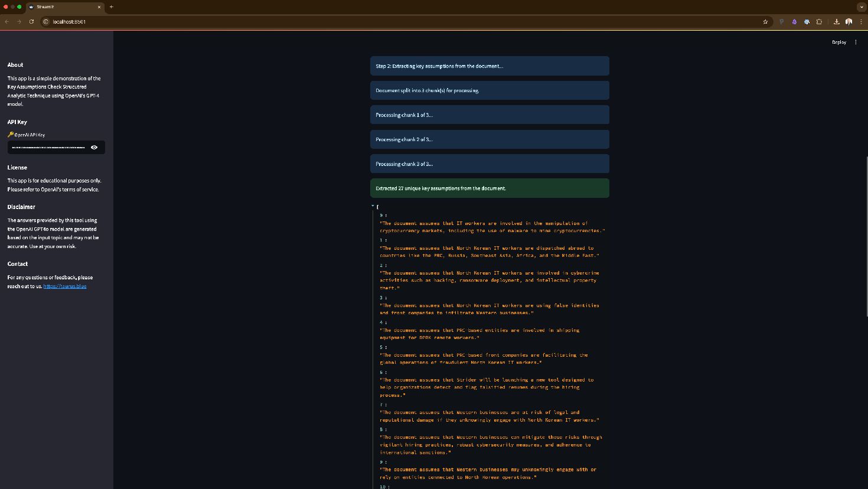The image size is (868, 489).
Task: Click 'Processing chunk 1 of 3...' message
Action: click(x=490, y=115)
